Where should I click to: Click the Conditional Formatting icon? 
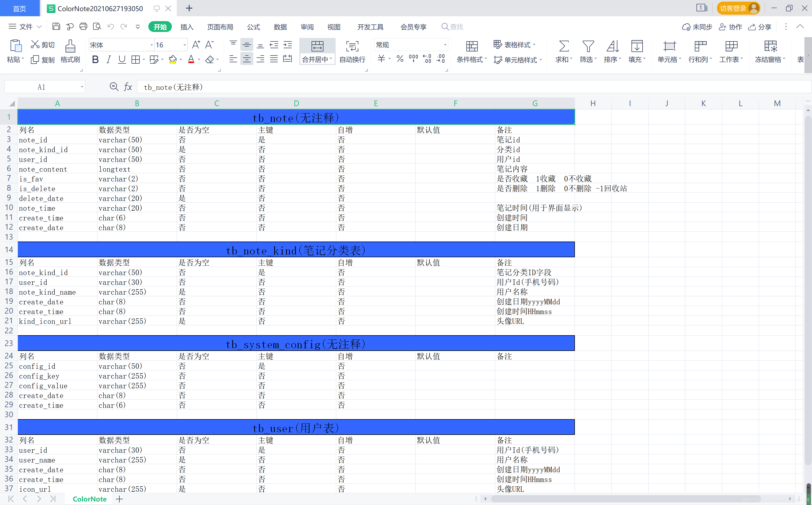(x=472, y=46)
